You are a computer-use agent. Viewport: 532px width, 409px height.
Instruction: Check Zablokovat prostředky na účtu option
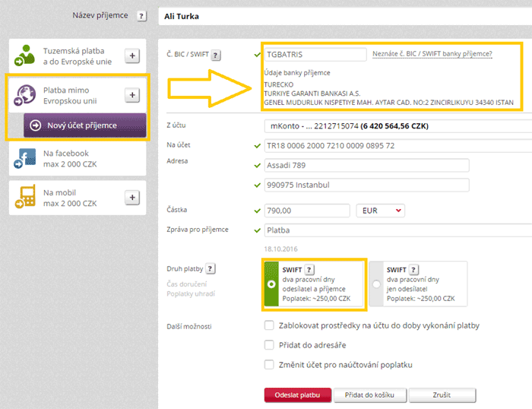[x=269, y=325]
